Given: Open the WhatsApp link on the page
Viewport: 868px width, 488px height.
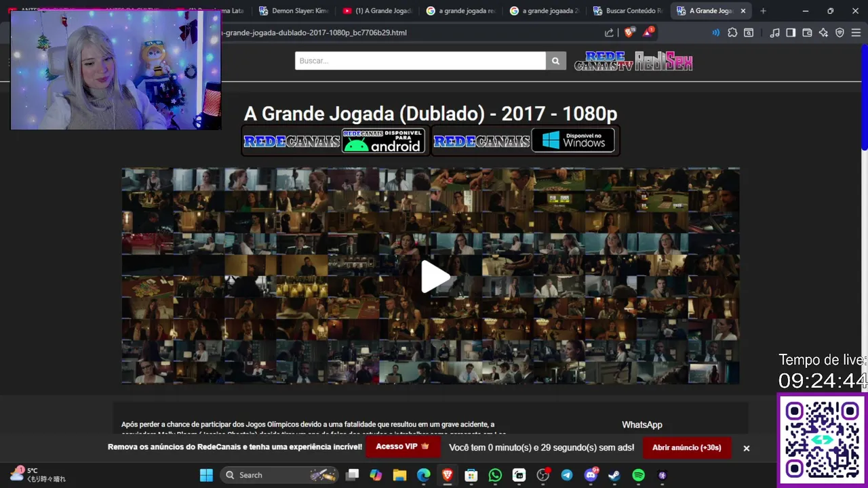Looking at the screenshot, I should (x=642, y=424).
